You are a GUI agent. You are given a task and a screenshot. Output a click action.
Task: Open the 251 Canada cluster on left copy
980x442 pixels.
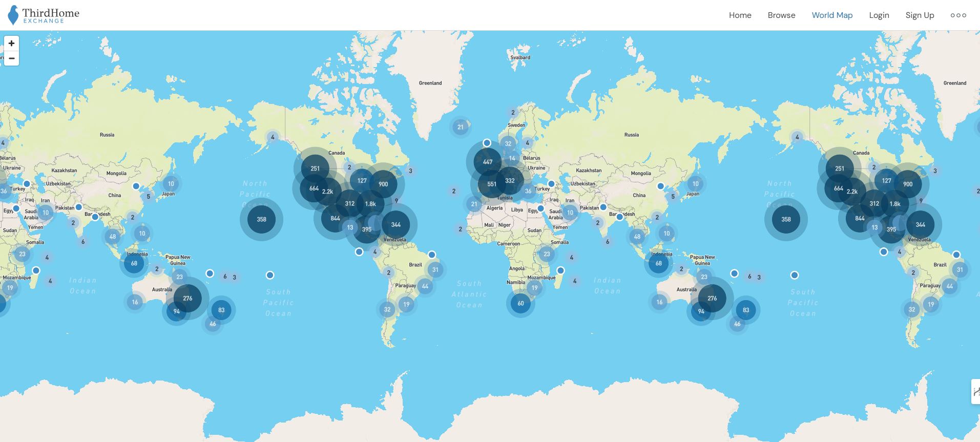315,168
